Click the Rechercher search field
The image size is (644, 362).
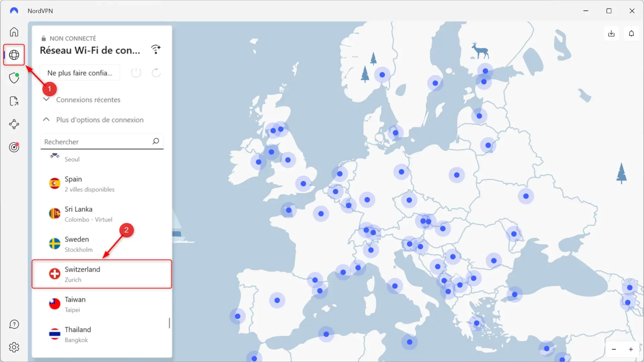(102, 141)
